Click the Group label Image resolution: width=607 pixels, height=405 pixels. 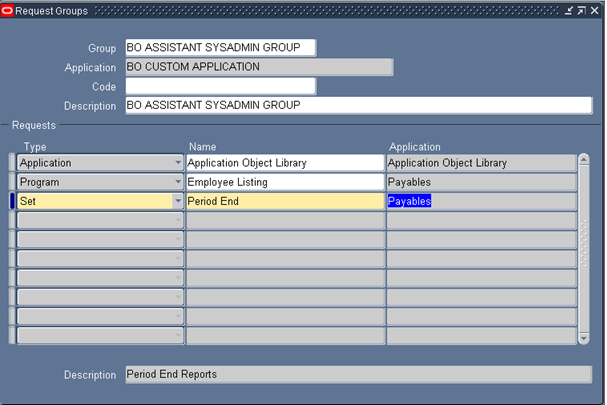coord(102,48)
